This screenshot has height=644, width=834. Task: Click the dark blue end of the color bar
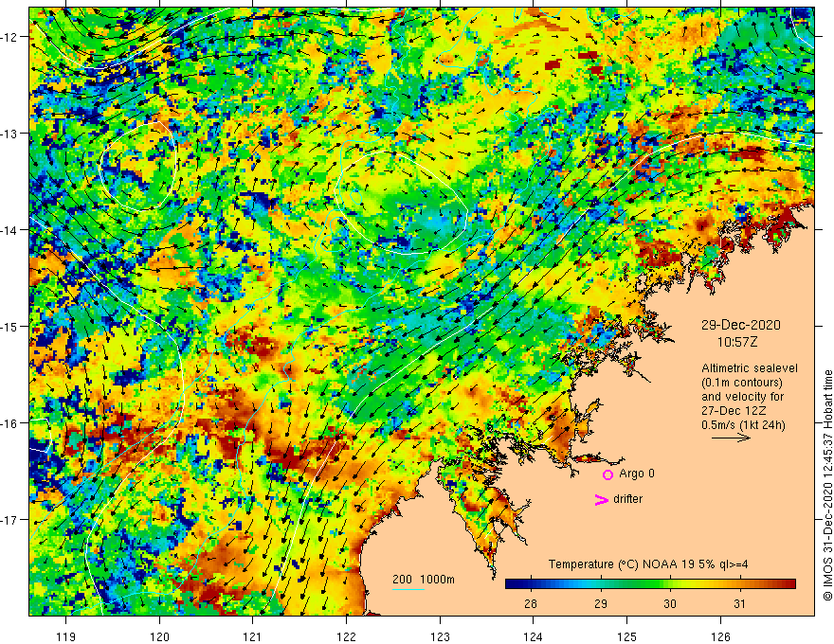coord(512,584)
